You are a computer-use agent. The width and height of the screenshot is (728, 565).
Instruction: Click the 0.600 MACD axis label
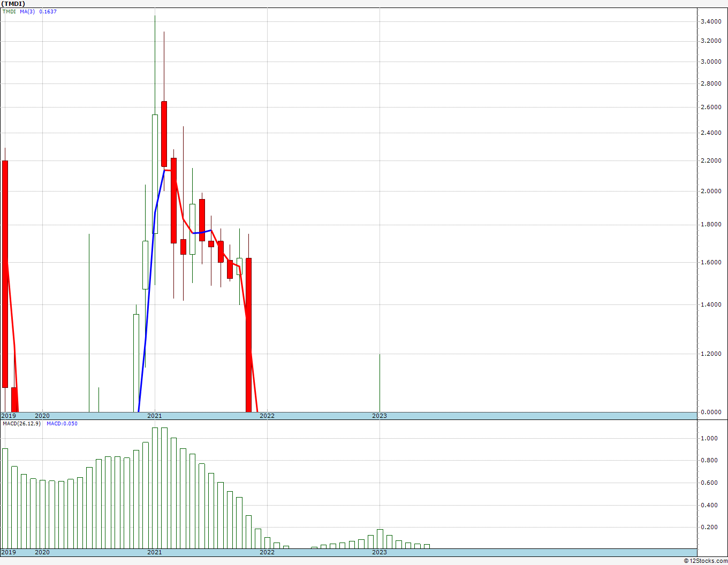coord(708,483)
